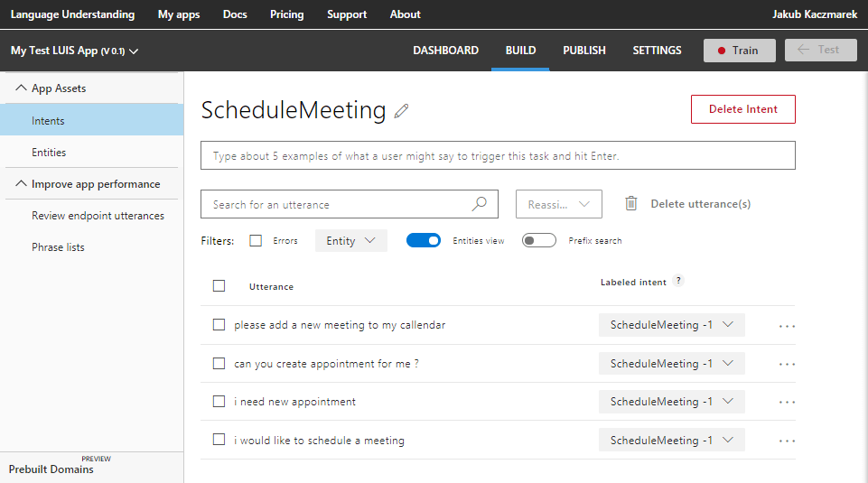
Task: Click the Language Understanding home link
Action: [x=72, y=14]
